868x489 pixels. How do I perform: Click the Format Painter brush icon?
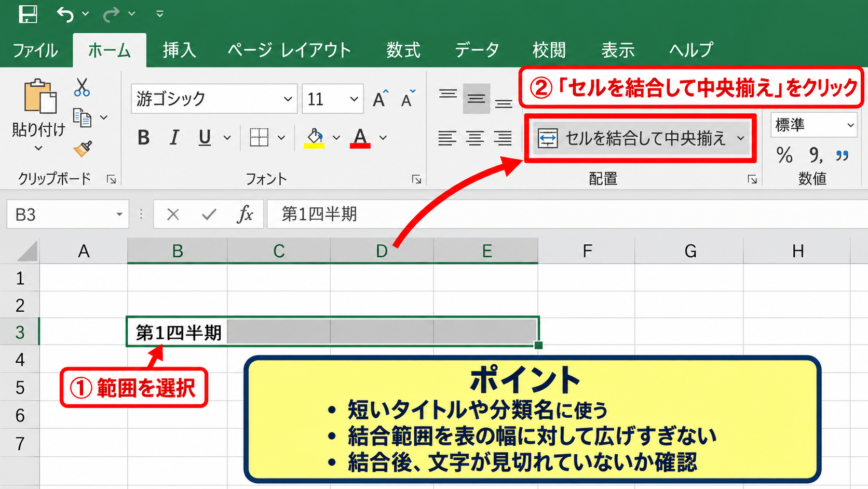83,149
